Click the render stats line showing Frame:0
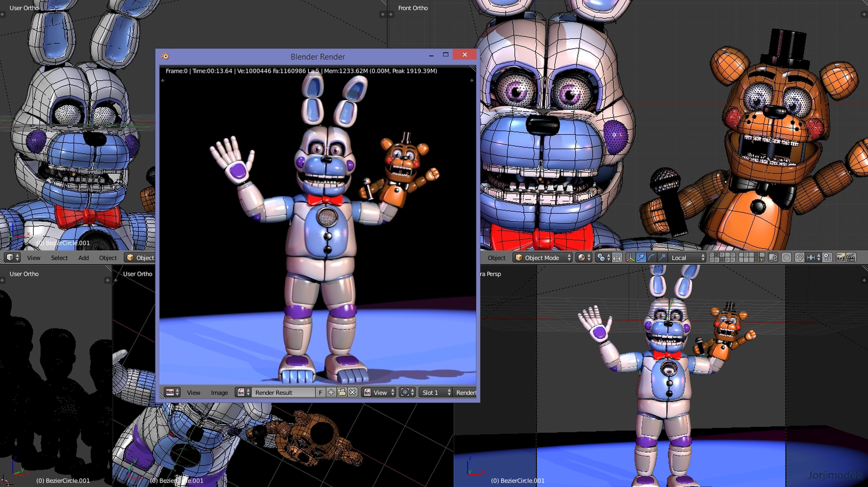 point(301,71)
